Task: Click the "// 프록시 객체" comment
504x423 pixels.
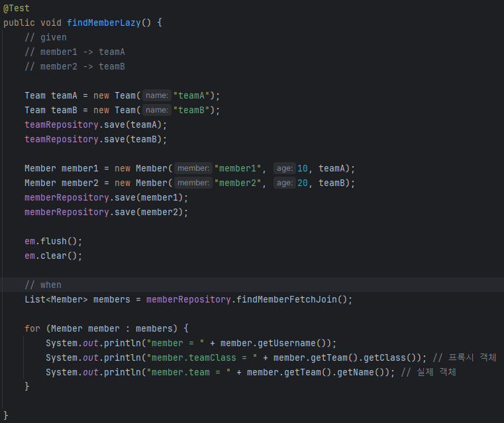Action: point(464,357)
